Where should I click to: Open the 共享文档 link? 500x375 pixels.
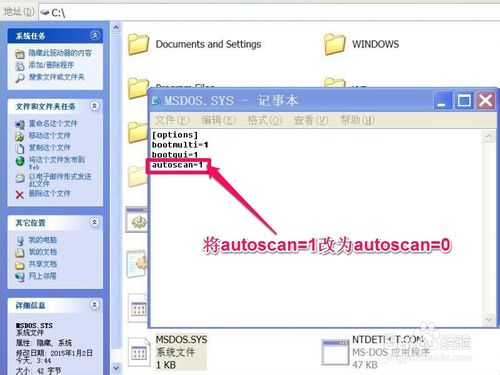pyautogui.click(x=42, y=264)
